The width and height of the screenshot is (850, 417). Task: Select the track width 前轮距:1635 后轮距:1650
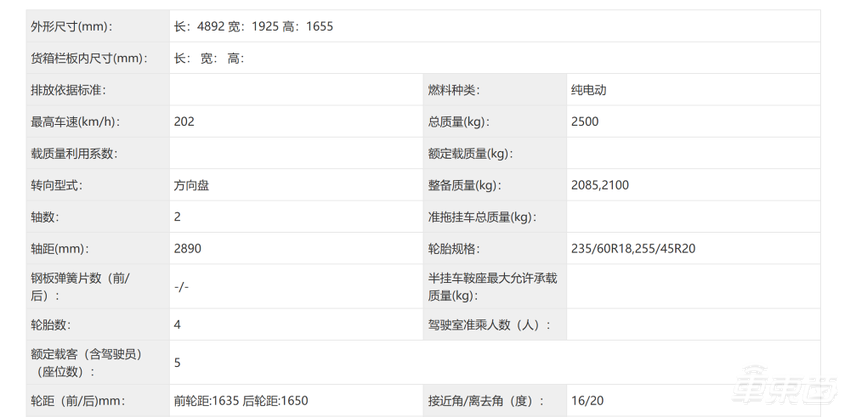[241, 401]
